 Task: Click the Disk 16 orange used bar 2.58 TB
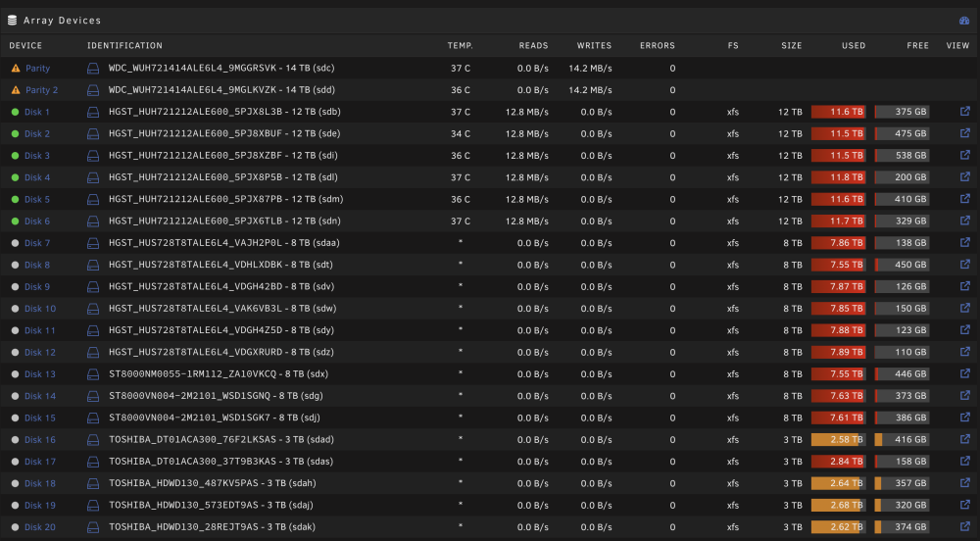click(838, 440)
